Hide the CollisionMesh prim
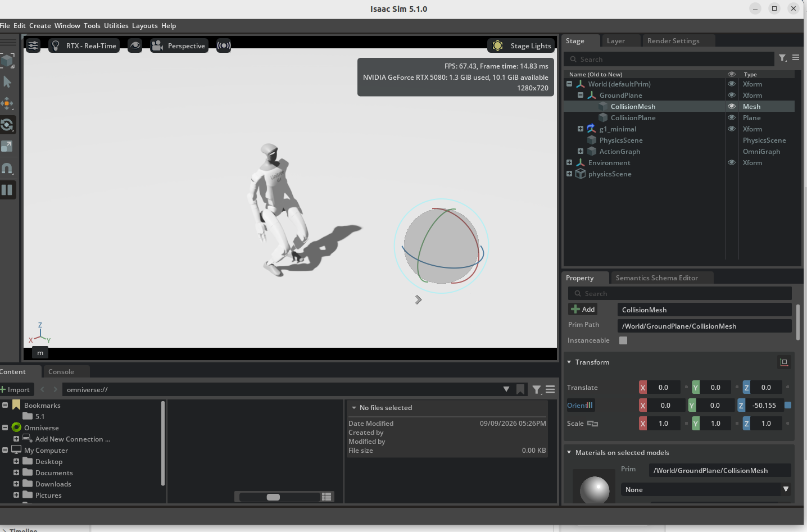The width and height of the screenshot is (807, 532). [732, 106]
